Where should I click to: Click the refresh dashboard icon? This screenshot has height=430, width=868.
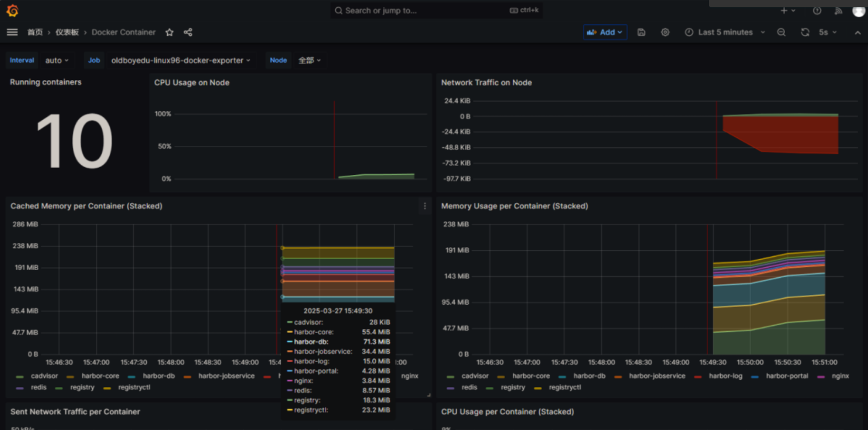[x=805, y=32]
